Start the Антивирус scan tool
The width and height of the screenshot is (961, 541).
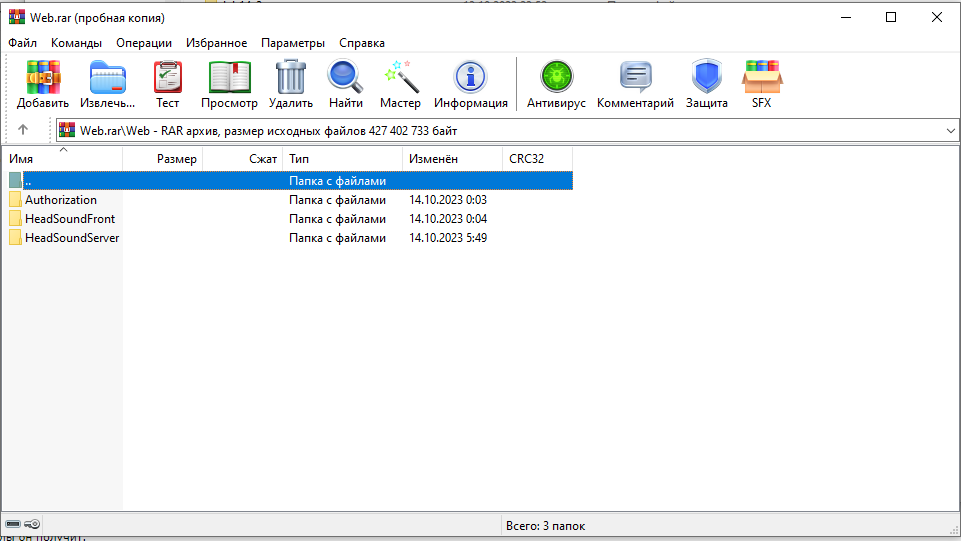pos(556,84)
